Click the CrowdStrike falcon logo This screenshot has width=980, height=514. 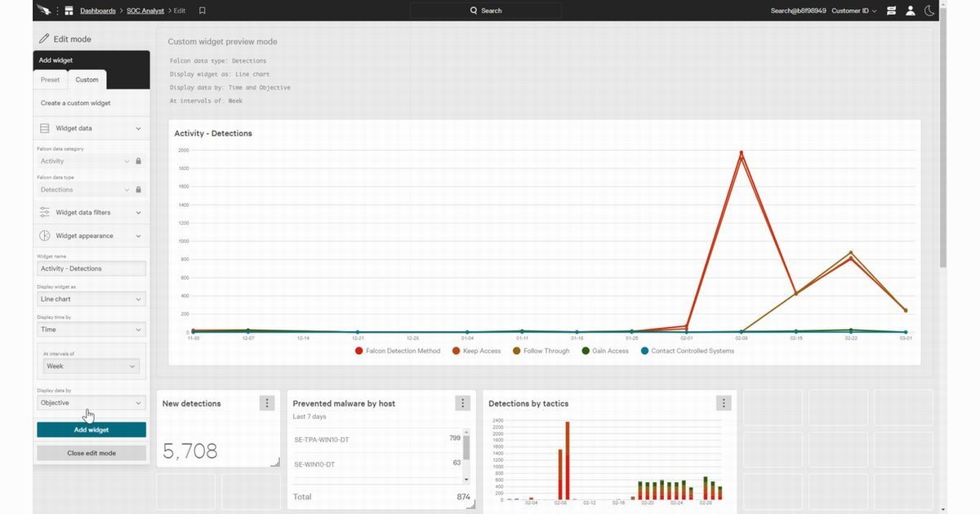click(42, 10)
